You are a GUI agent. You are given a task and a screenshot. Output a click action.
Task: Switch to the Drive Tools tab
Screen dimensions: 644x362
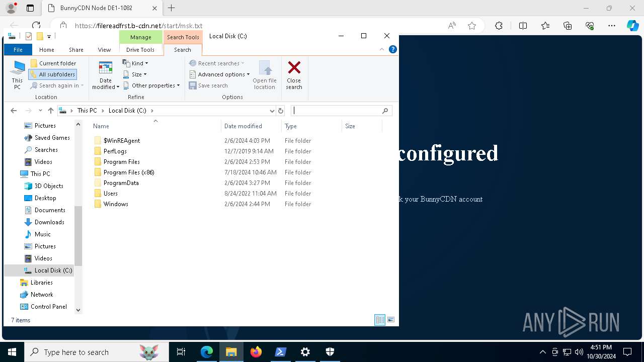[x=140, y=50]
